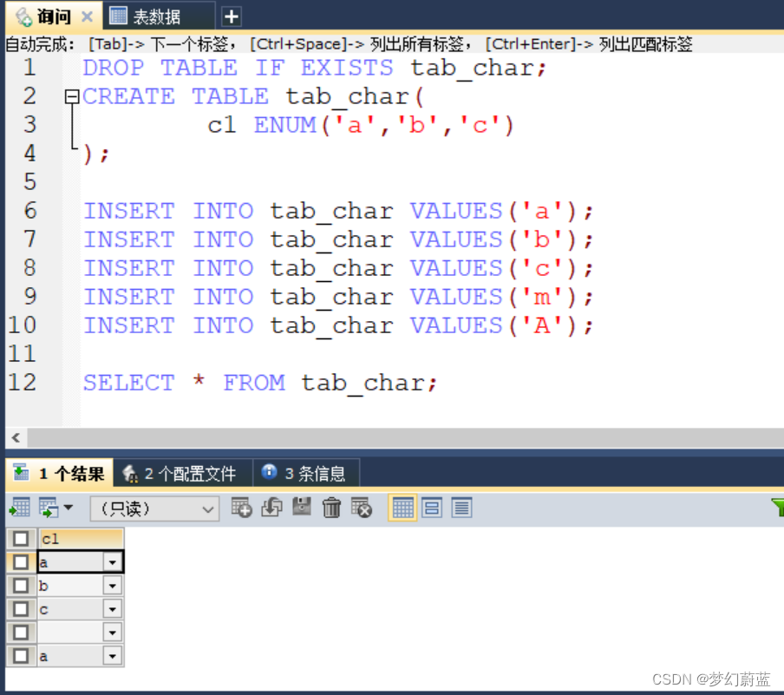Select the 1 个结果 tab

(x=59, y=473)
